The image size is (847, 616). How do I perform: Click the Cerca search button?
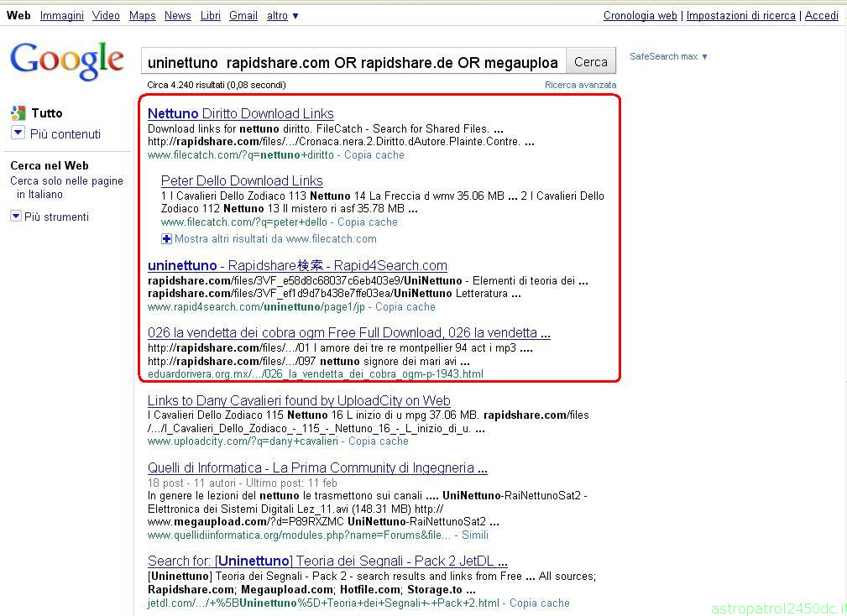tap(590, 61)
